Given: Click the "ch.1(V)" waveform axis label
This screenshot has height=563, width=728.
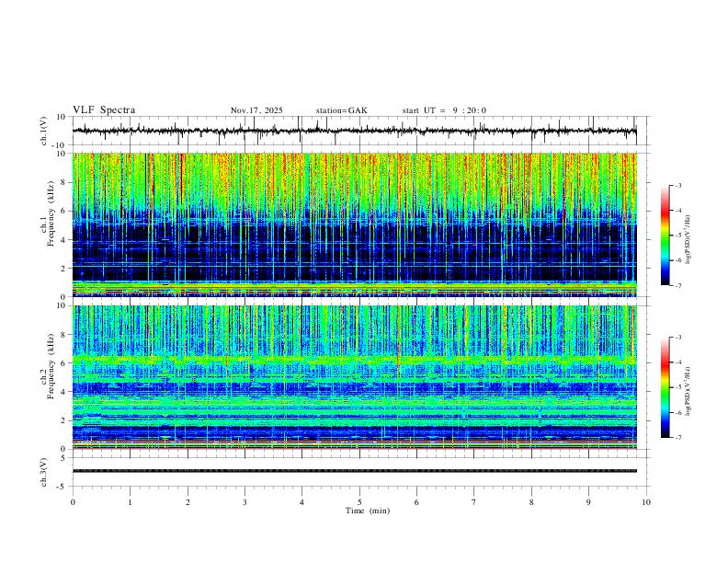Looking at the screenshot, I should (x=44, y=131).
